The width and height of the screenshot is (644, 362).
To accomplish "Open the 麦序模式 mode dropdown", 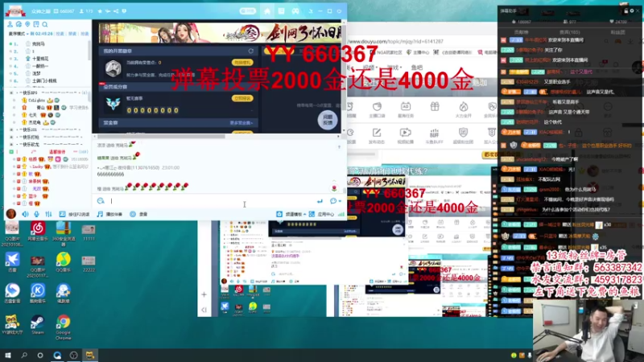I will (19, 34).
